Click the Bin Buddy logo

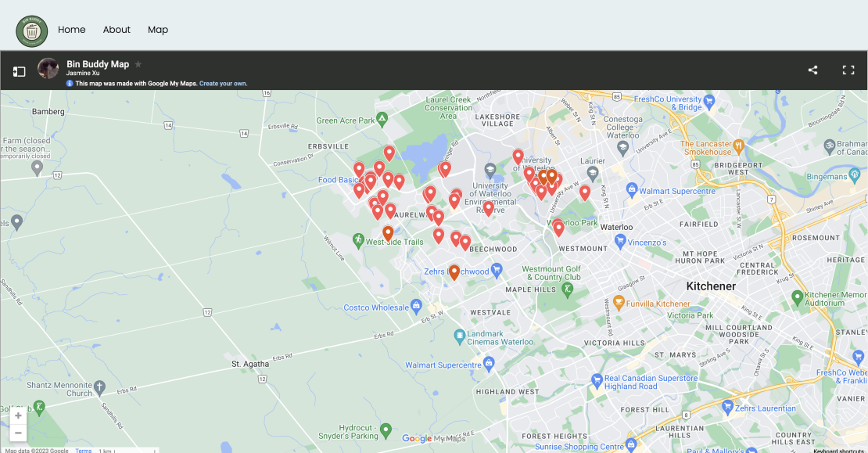point(31,31)
